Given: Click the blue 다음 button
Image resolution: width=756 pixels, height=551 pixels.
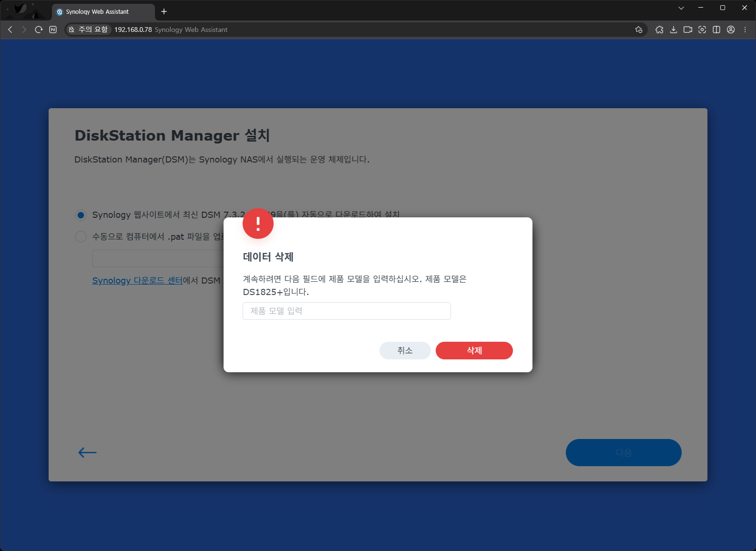Looking at the screenshot, I should [623, 452].
